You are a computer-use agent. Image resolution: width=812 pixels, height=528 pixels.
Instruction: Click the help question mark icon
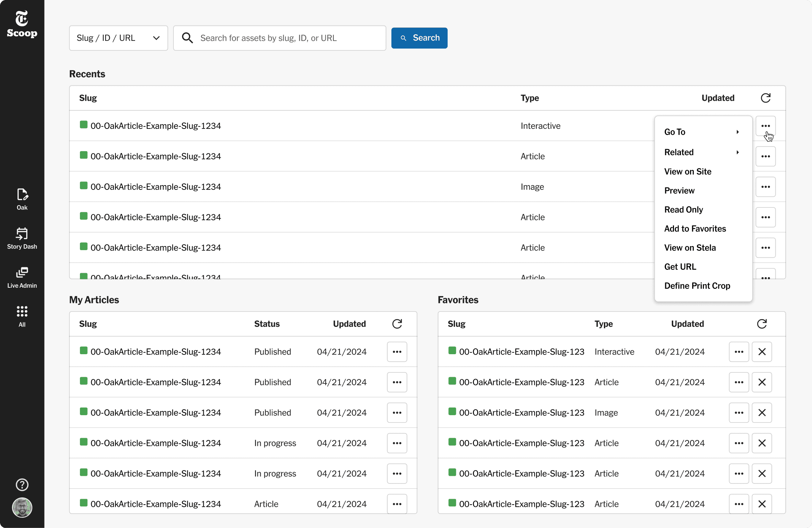(x=22, y=485)
